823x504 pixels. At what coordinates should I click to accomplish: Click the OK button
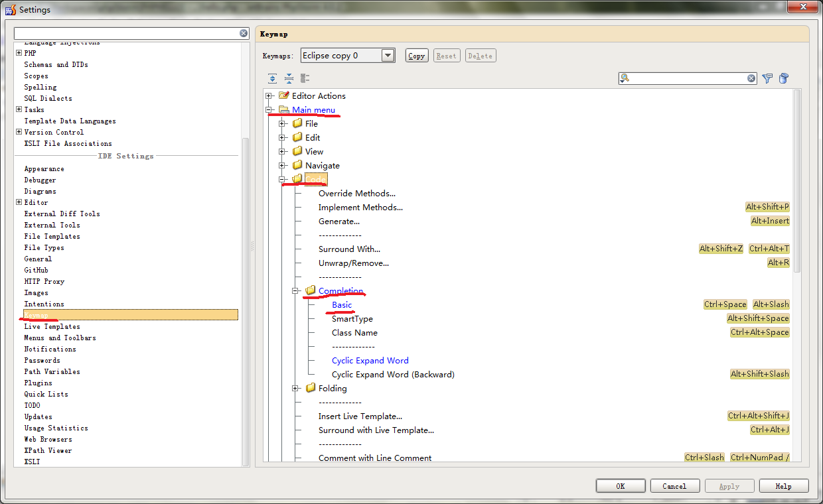coord(620,486)
